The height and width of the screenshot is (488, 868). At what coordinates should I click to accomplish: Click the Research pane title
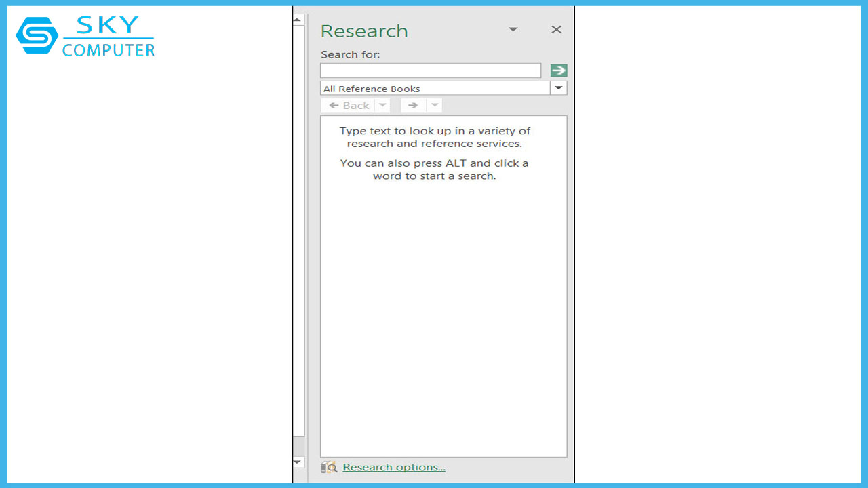[364, 30]
